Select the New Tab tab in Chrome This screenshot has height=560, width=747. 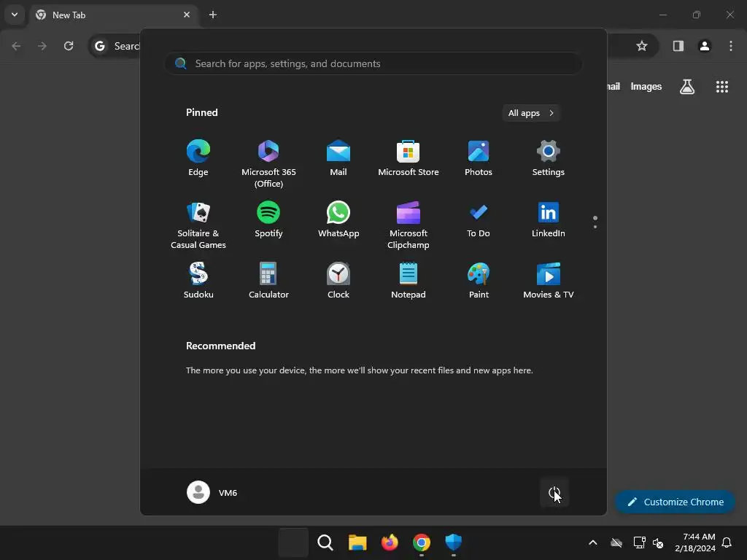click(112, 15)
